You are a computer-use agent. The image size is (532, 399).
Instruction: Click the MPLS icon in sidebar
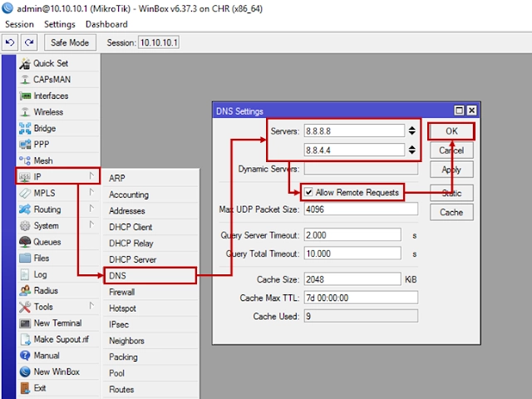(x=25, y=193)
